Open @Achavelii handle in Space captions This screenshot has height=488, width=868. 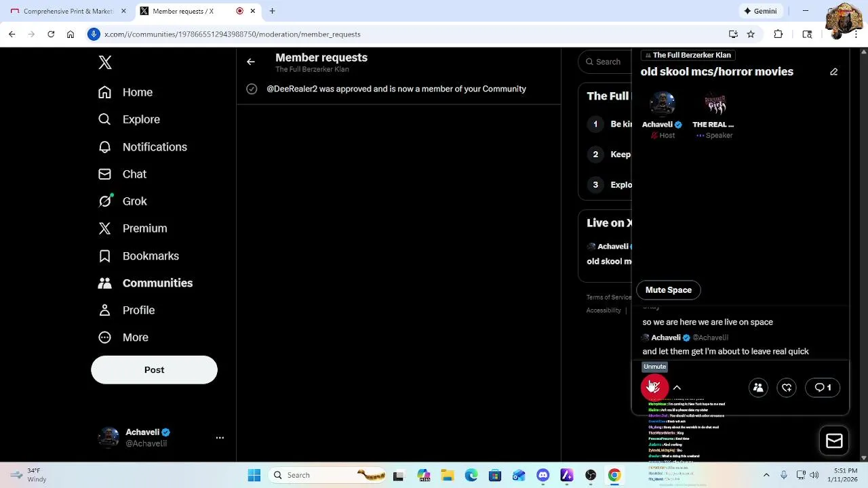point(710,338)
